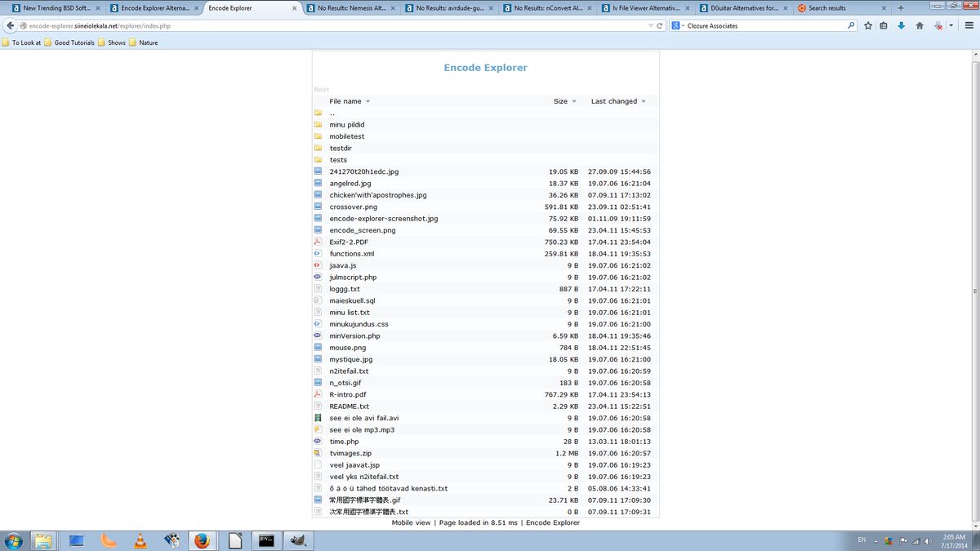Sort files using the File name arrow
The image size is (980, 551).
click(366, 101)
